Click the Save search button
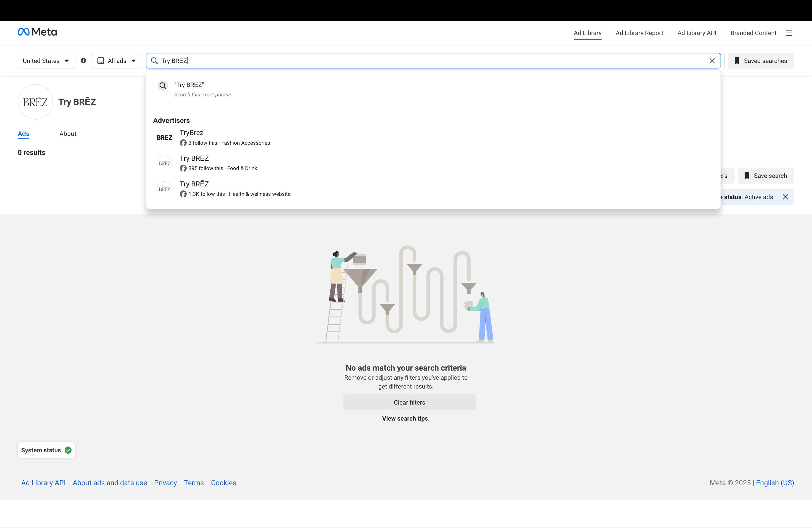The width and height of the screenshot is (812, 528). click(x=766, y=176)
